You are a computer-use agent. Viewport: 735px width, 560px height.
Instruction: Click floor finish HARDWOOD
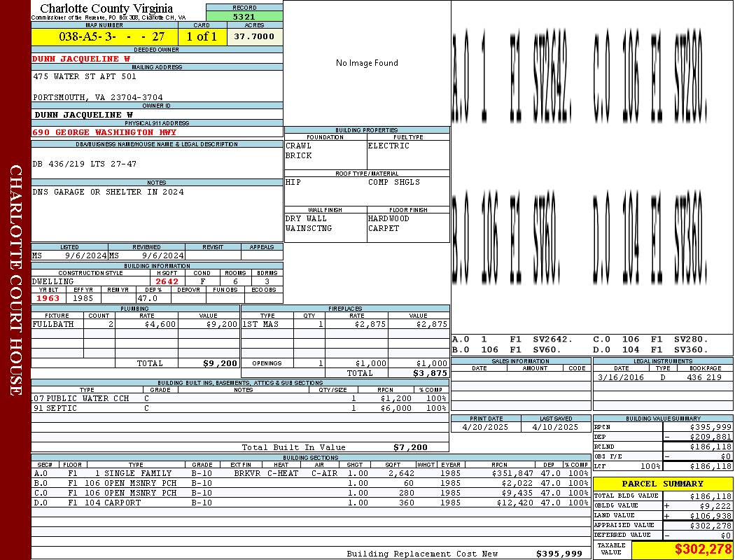point(388,218)
